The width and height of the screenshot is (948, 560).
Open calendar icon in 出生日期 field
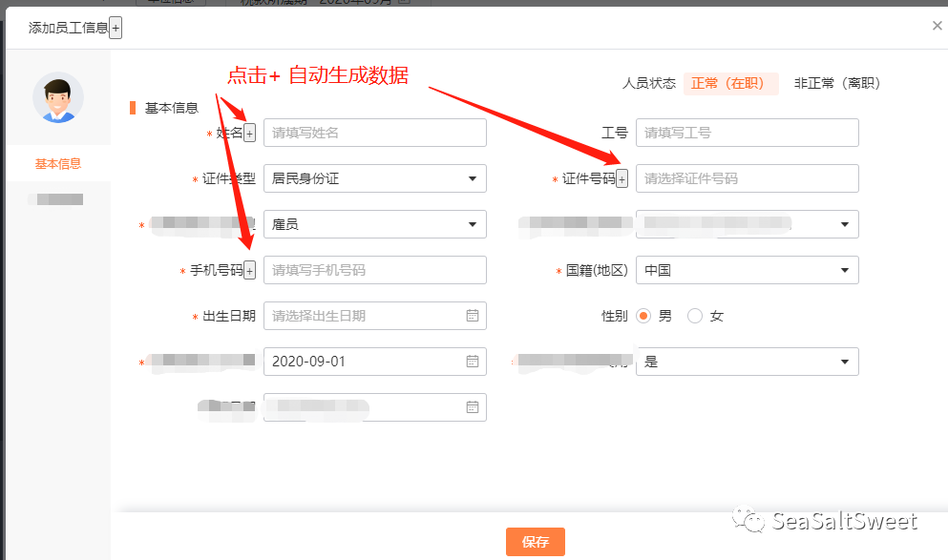click(x=473, y=316)
